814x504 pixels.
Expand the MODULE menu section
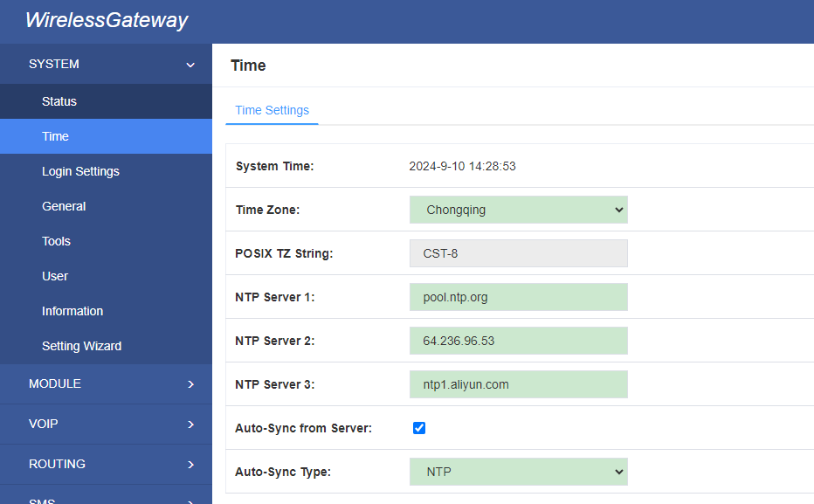106,384
